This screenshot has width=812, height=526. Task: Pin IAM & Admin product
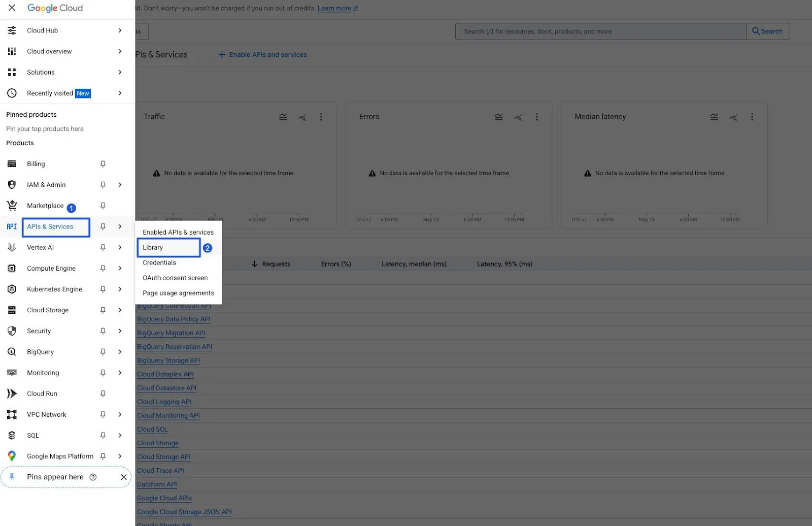click(x=103, y=185)
